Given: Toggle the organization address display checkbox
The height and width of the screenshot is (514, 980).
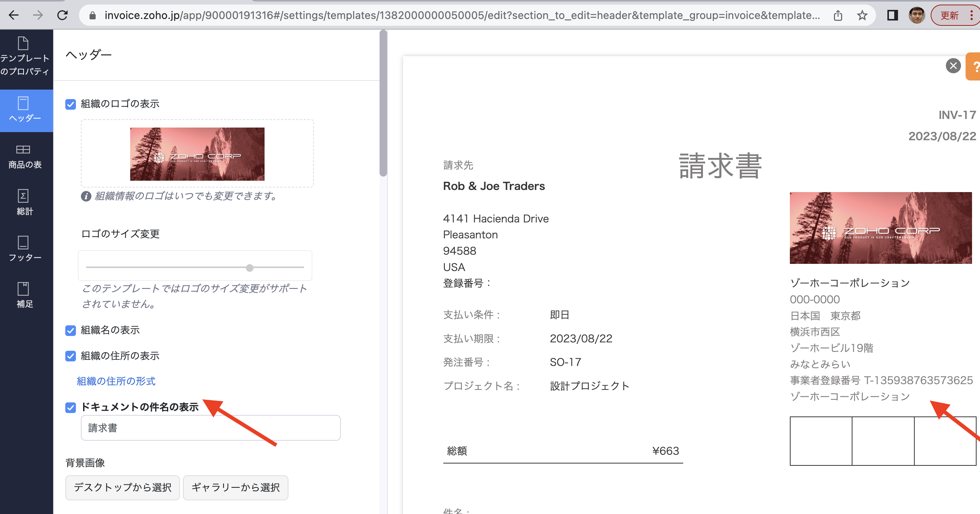Looking at the screenshot, I should (71, 356).
